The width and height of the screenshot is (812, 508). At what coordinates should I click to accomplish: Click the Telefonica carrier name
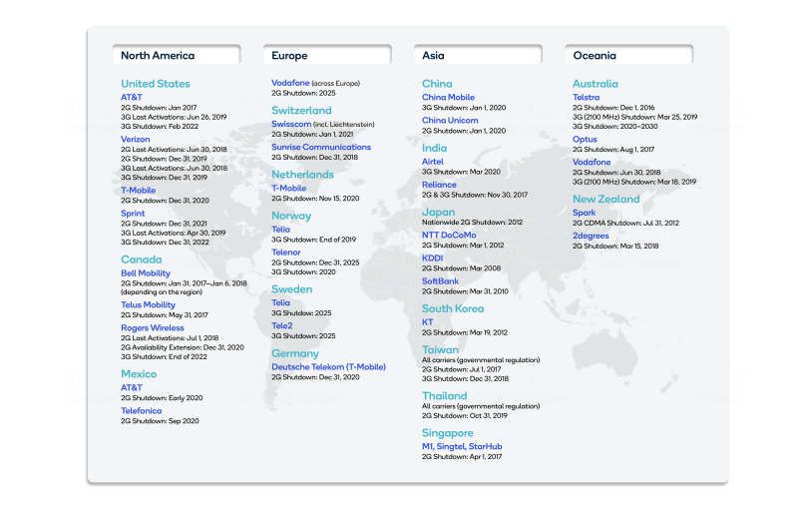click(x=142, y=411)
